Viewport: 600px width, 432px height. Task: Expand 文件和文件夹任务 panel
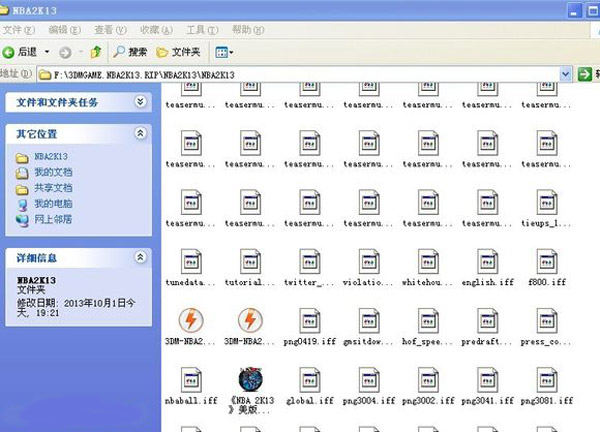[x=140, y=101]
